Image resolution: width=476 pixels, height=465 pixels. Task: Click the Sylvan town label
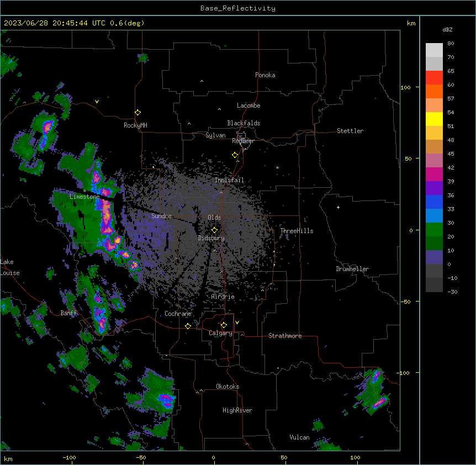[x=215, y=135]
